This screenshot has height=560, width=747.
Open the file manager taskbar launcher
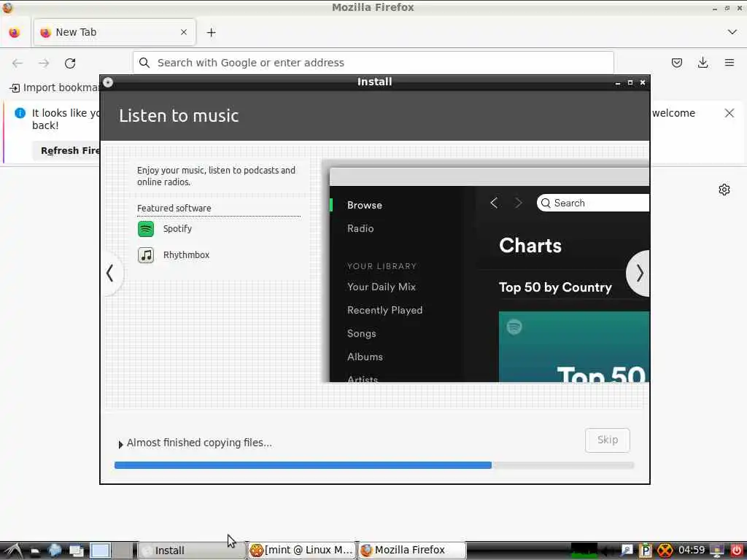click(35, 551)
